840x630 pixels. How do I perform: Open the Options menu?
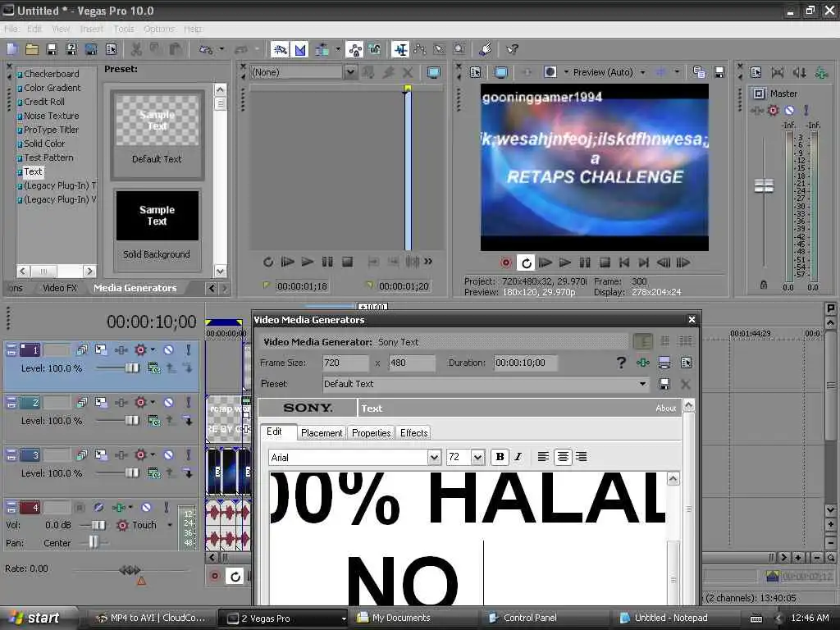pyautogui.click(x=158, y=29)
